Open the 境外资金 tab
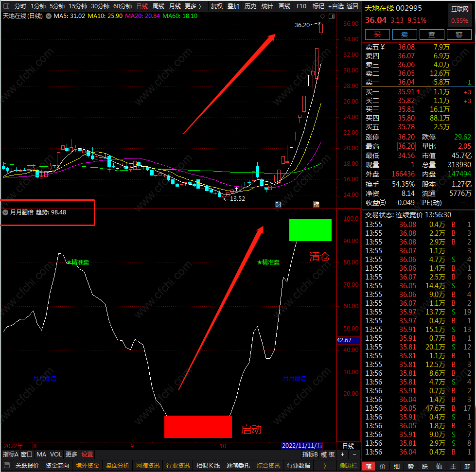476x472 pixels. coord(88,466)
